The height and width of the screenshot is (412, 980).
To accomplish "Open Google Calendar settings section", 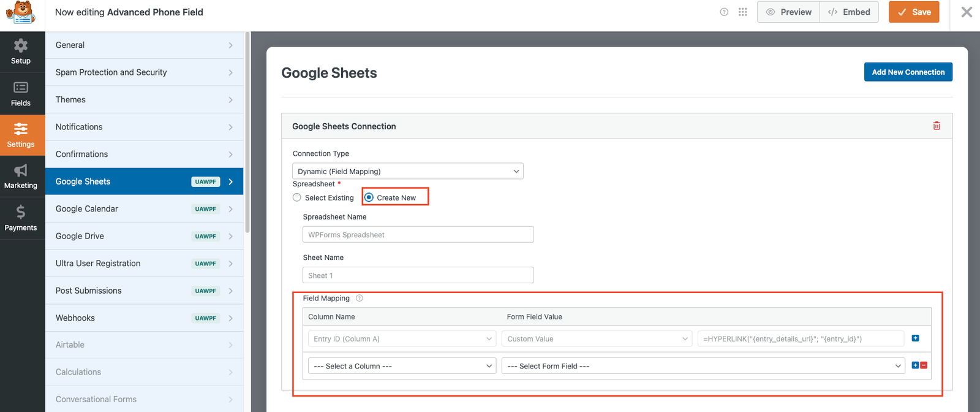I will (144, 209).
